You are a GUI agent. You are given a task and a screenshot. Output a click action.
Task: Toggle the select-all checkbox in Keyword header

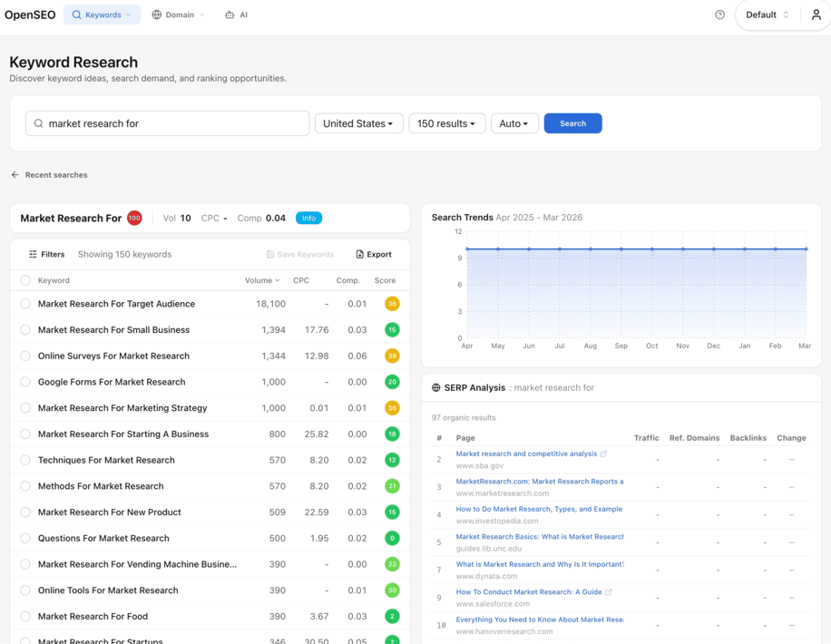pos(24,280)
